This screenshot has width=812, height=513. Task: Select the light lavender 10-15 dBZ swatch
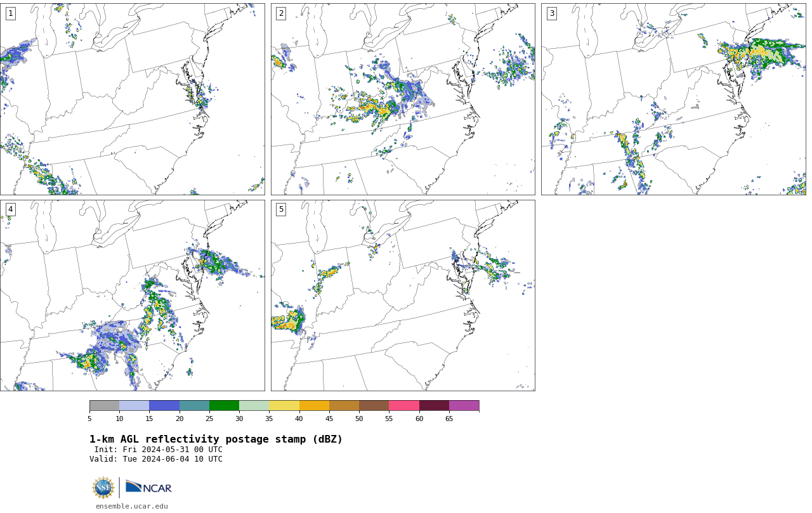coord(134,406)
